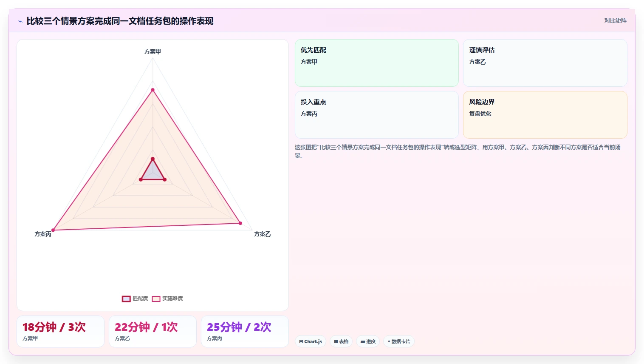Click the 18分钟 / 3次 stat card
The height and width of the screenshot is (364, 644).
60,331
